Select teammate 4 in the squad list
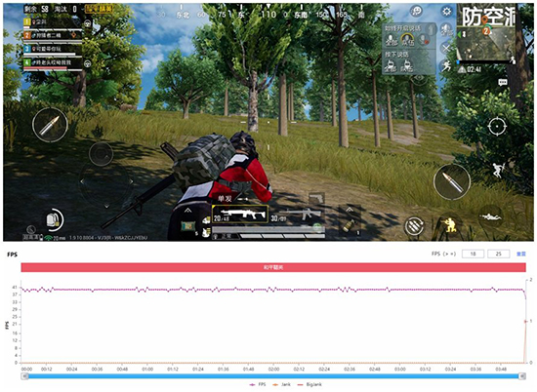This screenshot has height=392, width=537. click(52, 64)
